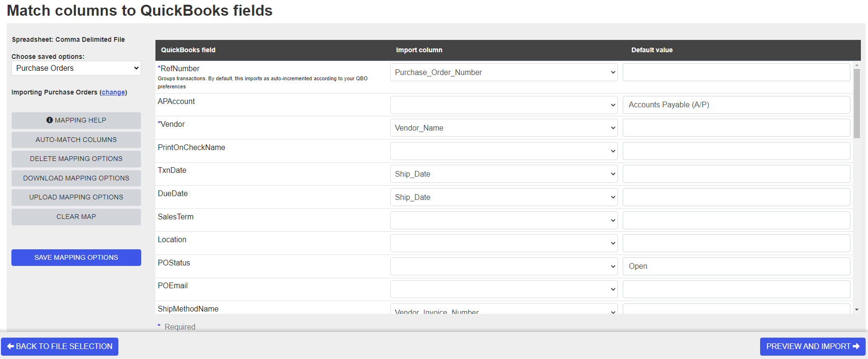The height and width of the screenshot is (359, 868).
Task: Click the TxnDate field label
Action: [172, 170]
